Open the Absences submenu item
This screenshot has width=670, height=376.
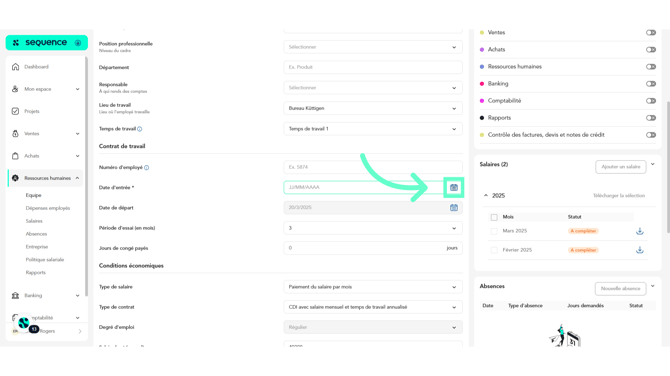point(36,234)
